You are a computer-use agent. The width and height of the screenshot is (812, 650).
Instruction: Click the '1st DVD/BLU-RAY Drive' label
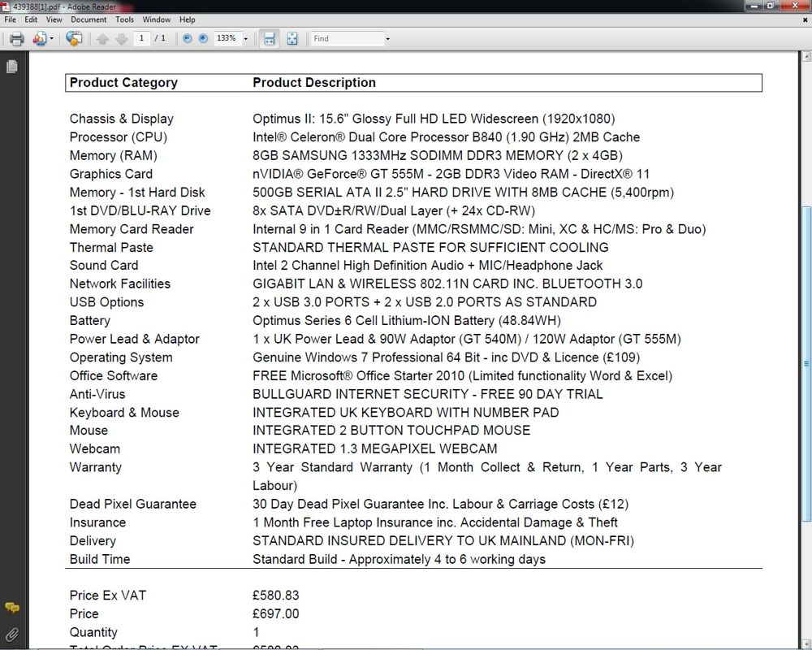pyautogui.click(x=140, y=211)
